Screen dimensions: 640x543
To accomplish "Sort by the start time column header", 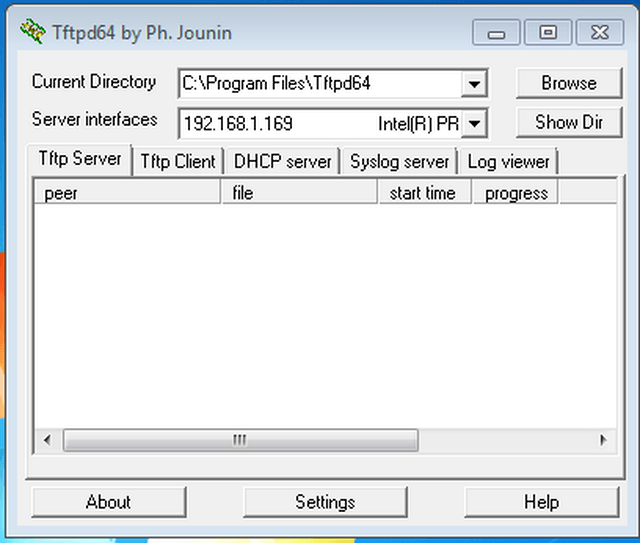I will [x=424, y=192].
